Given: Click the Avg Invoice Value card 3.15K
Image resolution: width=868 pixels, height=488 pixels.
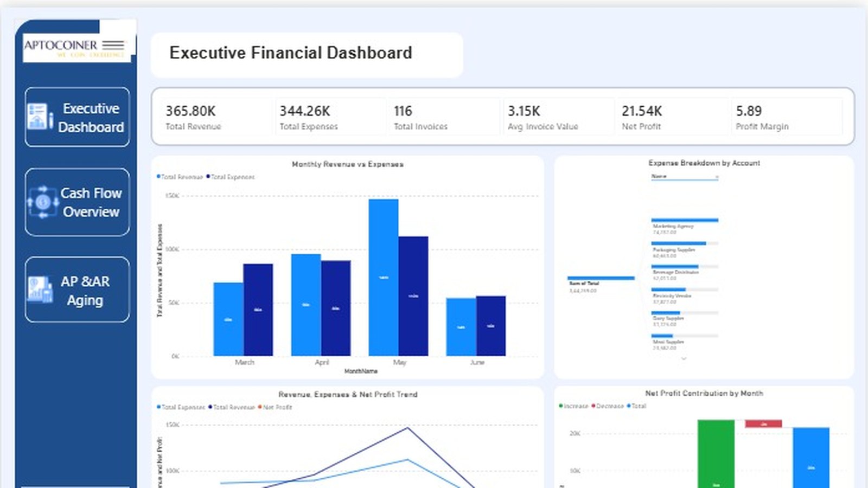Looking at the screenshot, I should pos(558,117).
